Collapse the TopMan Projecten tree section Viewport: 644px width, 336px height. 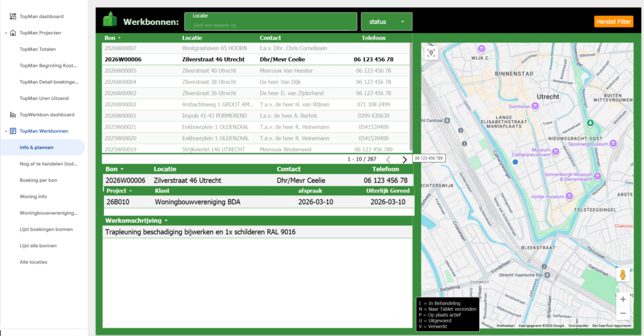(6, 33)
